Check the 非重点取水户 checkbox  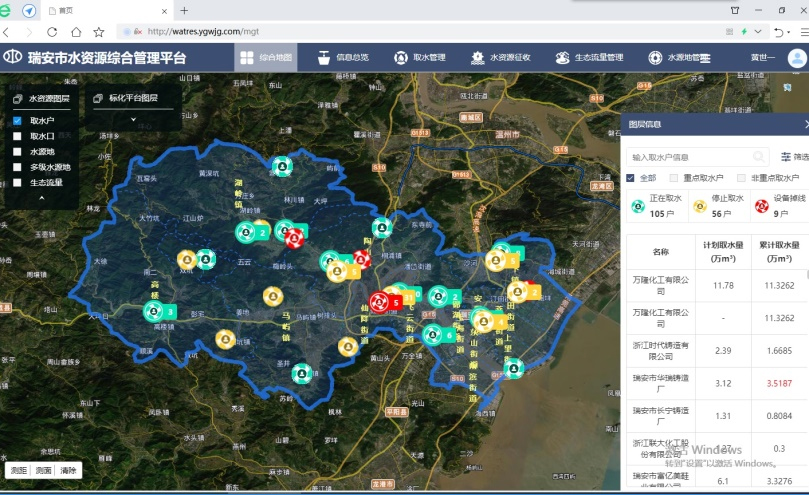(741, 178)
